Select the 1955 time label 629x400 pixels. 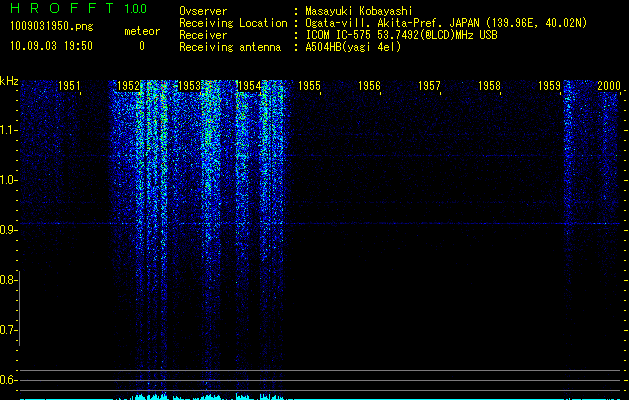point(309,86)
